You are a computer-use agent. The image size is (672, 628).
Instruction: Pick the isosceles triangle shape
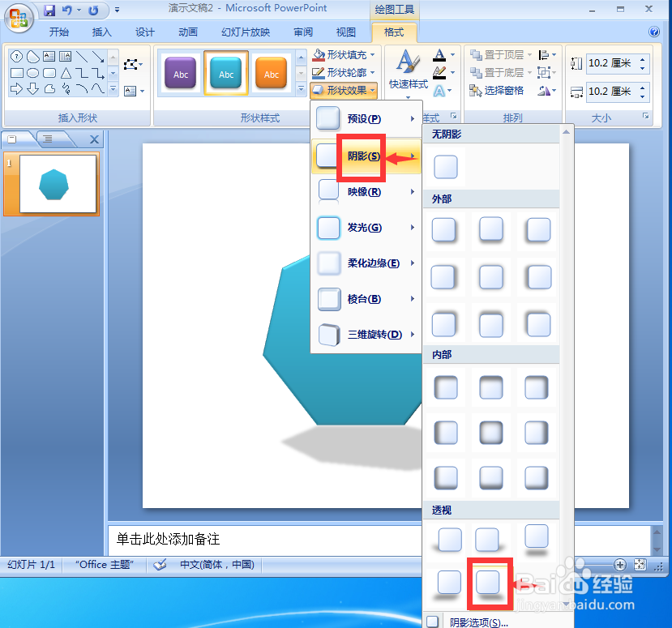coord(66,73)
